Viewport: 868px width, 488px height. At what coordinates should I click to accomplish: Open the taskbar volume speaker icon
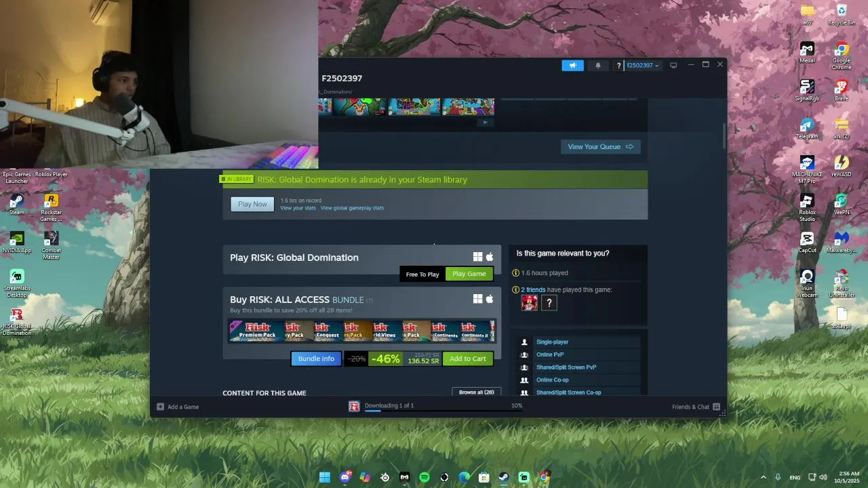tap(823, 477)
